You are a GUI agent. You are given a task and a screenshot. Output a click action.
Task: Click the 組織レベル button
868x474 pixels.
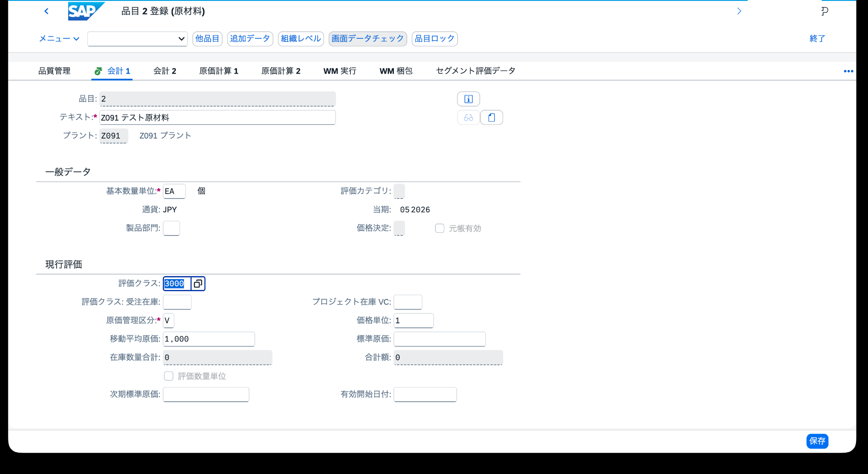click(x=301, y=39)
